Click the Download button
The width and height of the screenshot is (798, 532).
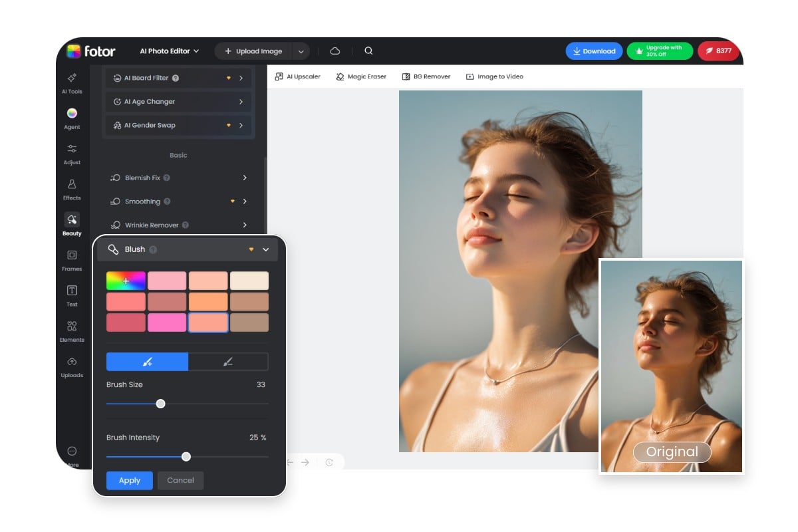(x=594, y=51)
